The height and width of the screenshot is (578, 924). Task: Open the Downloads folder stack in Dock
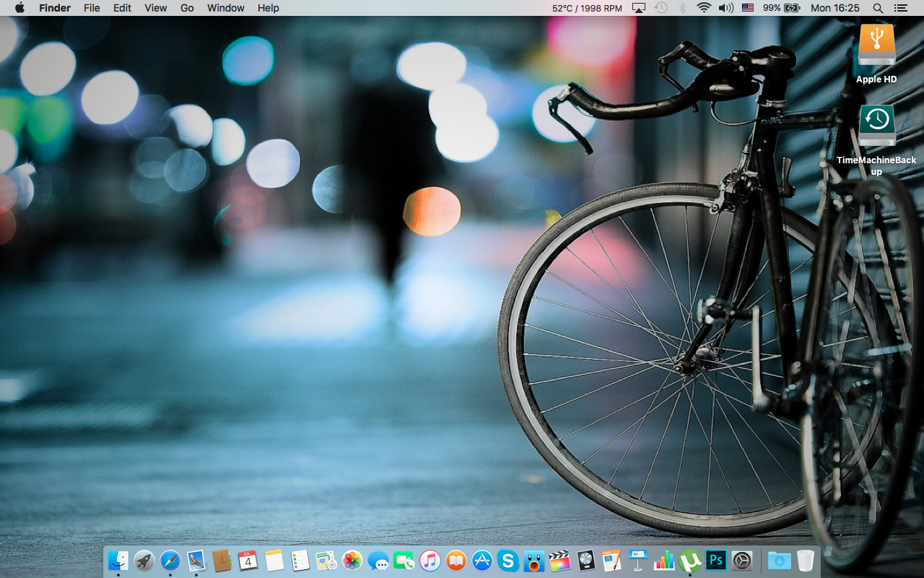point(780,560)
